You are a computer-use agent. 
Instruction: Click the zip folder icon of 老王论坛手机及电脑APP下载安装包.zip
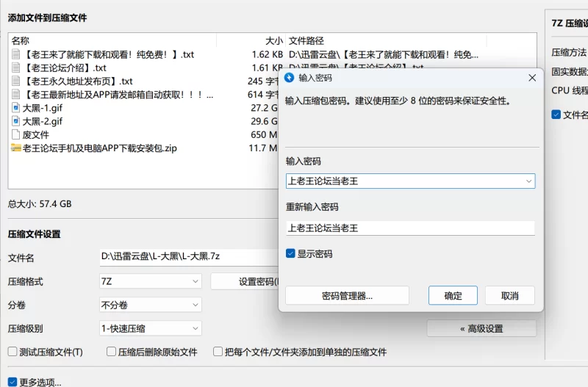coord(15,148)
